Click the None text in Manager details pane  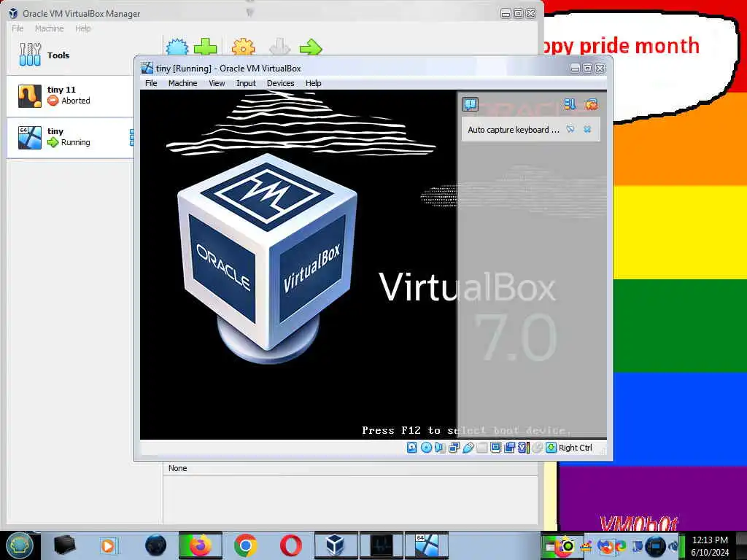click(177, 468)
